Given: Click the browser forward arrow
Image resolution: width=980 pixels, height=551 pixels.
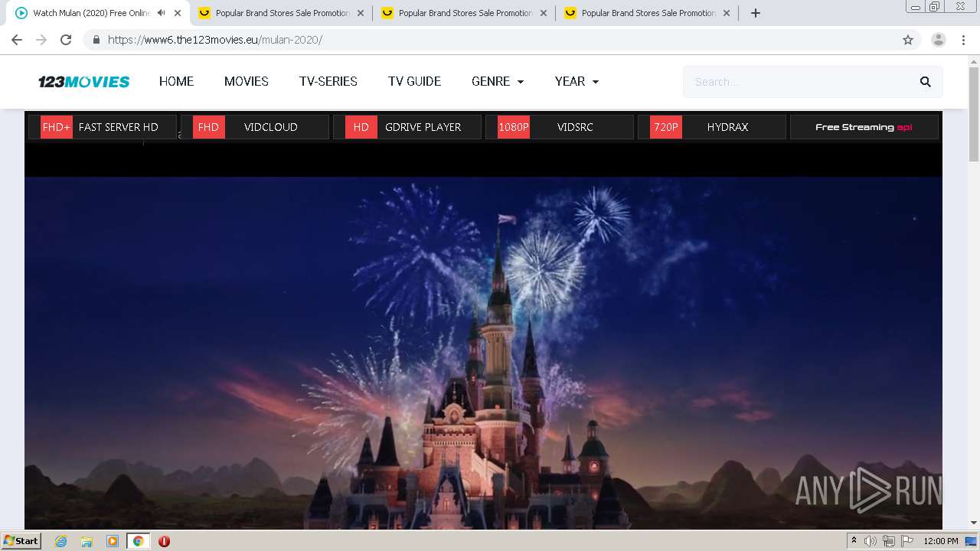Looking at the screenshot, I should click(41, 40).
